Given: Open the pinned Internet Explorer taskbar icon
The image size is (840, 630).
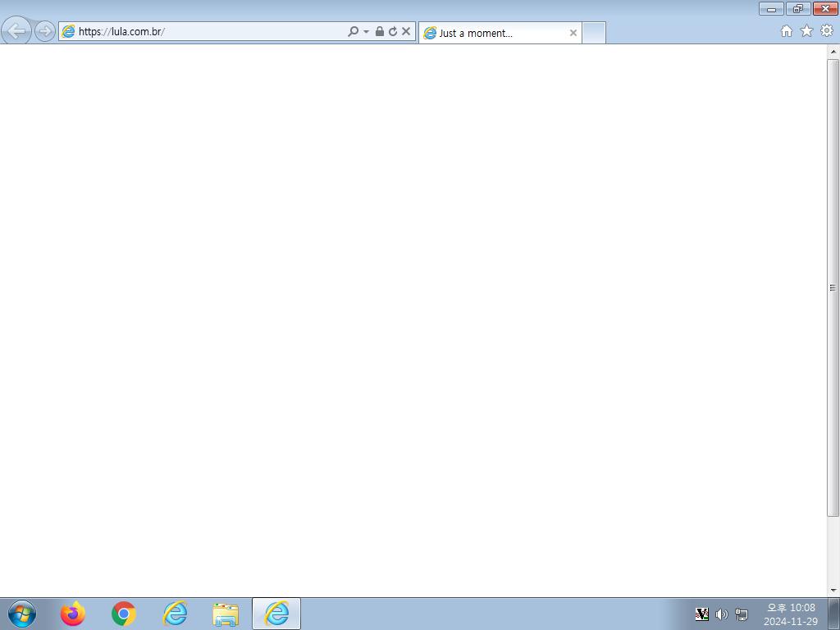Looking at the screenshot, I should (x=176, y=614).
